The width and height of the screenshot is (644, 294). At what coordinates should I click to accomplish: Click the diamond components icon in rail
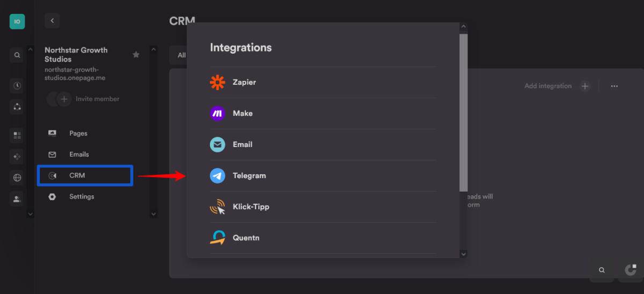point(17,157)
